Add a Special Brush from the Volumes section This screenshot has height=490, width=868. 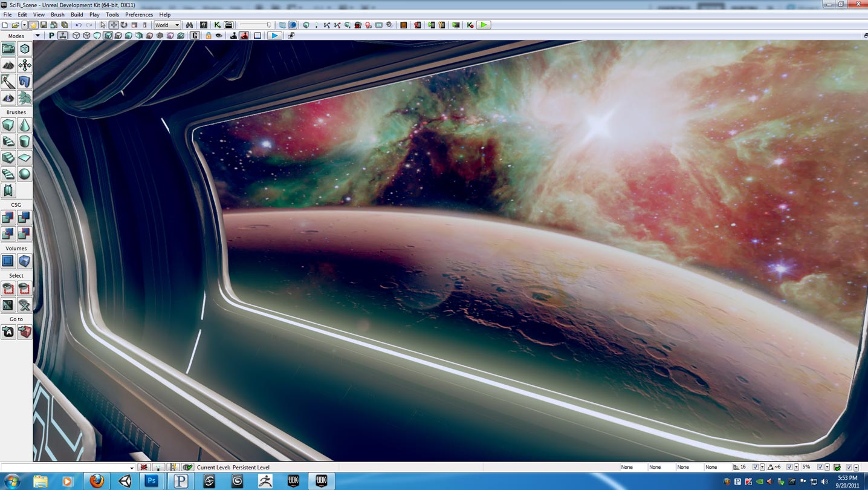[x=8, y=261]
